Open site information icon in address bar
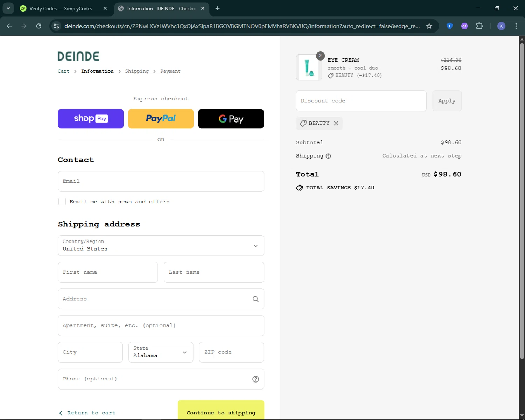 (x=56, y=26)
